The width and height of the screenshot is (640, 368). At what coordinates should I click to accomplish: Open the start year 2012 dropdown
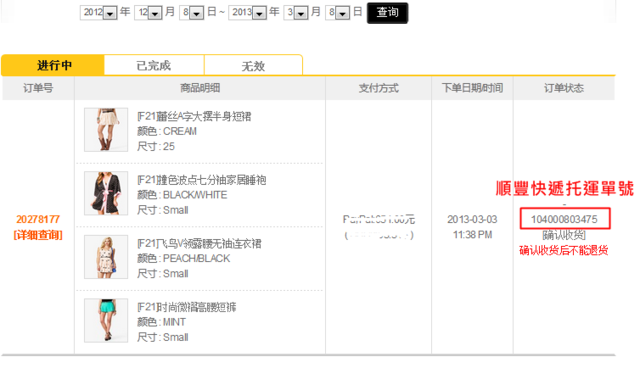pos(99,12)
